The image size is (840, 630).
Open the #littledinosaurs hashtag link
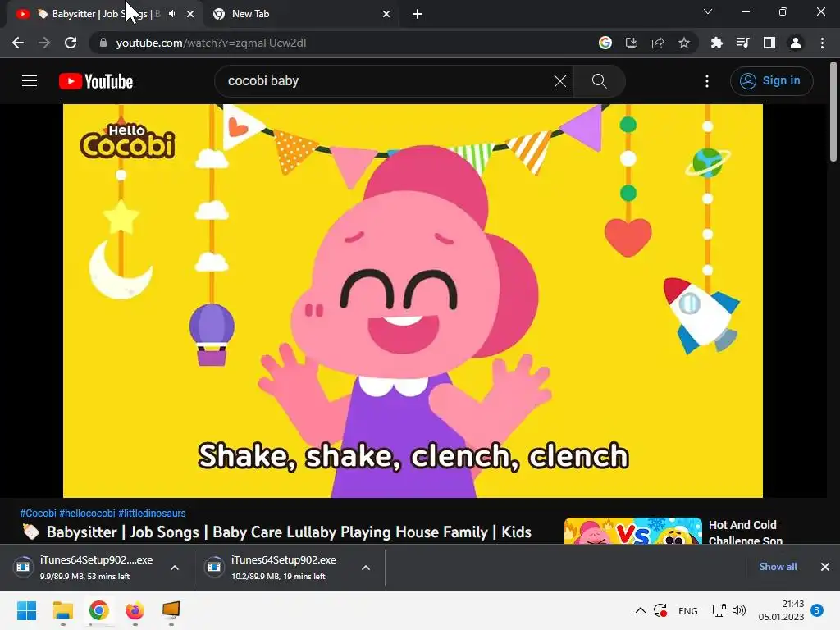pyautogui.click(x=152, y=514)
